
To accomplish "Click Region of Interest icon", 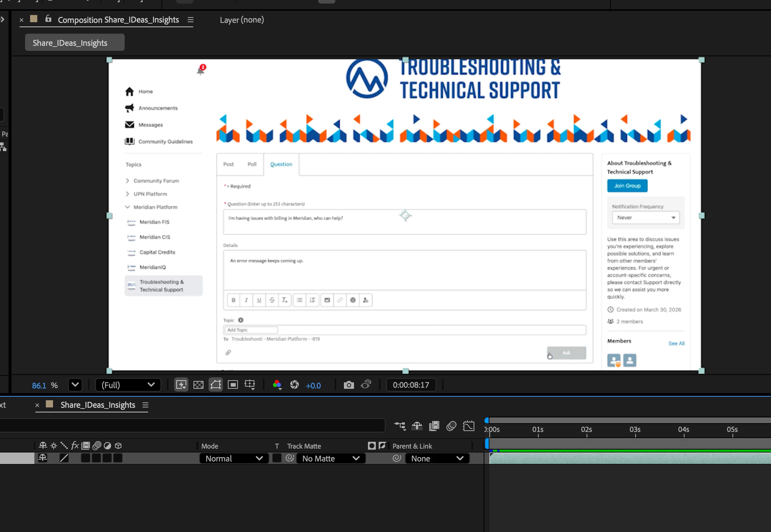I will (233, 385).
